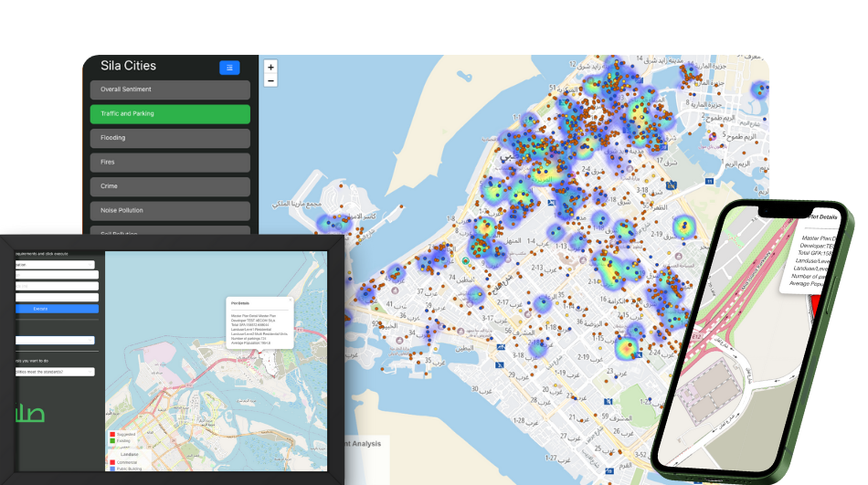The height and width of the screenshot is (485, 868).
Task: Show the Crime layer
Action: pyautogui.click(x=170, y=186)
